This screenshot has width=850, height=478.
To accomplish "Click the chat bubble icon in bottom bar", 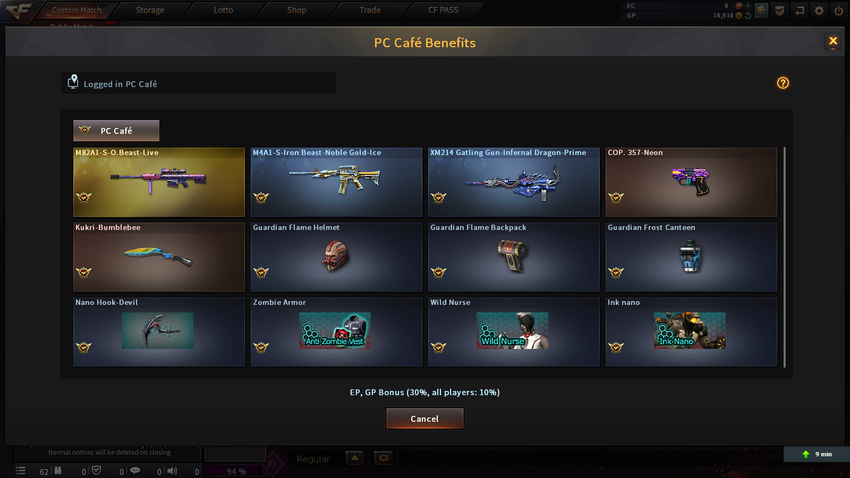I will click(135, 471).
